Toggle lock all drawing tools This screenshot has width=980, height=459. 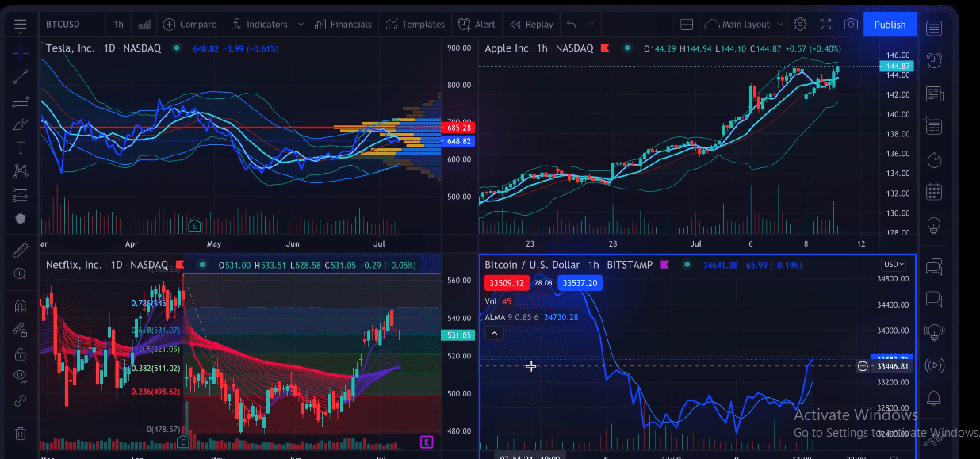pyautogui.click(x=21, y=354)
